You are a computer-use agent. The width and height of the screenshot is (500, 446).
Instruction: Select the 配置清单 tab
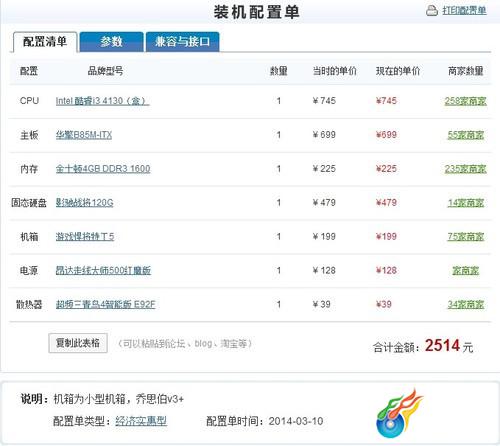[x=45, y=42]
